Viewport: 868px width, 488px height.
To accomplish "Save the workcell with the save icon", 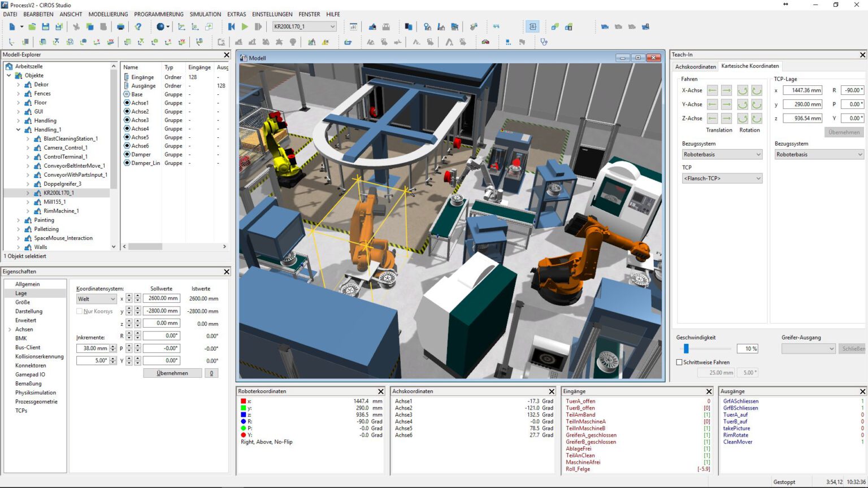I will 46,27.
